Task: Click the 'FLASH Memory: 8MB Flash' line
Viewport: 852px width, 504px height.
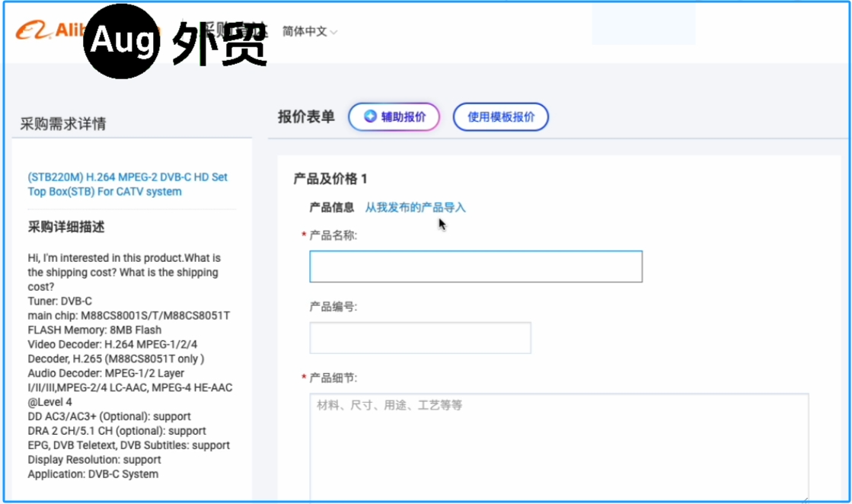Action: click(94, 330)
